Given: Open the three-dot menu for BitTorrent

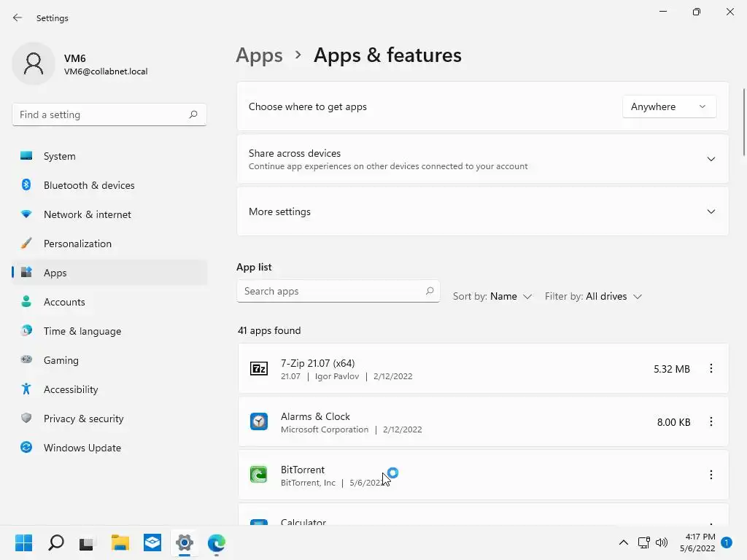Looking at the screenshot, I should click(711, 475).
